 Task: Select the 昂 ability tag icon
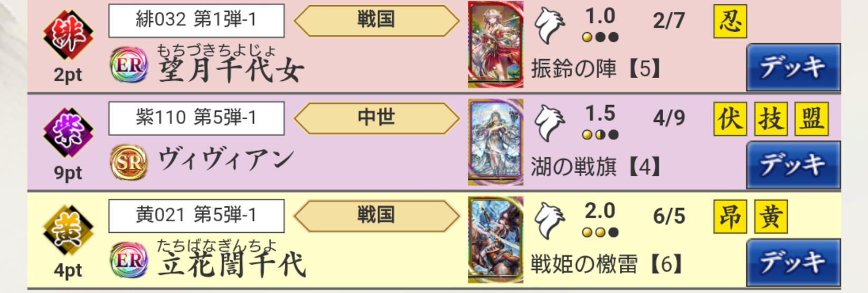point(730,216)
